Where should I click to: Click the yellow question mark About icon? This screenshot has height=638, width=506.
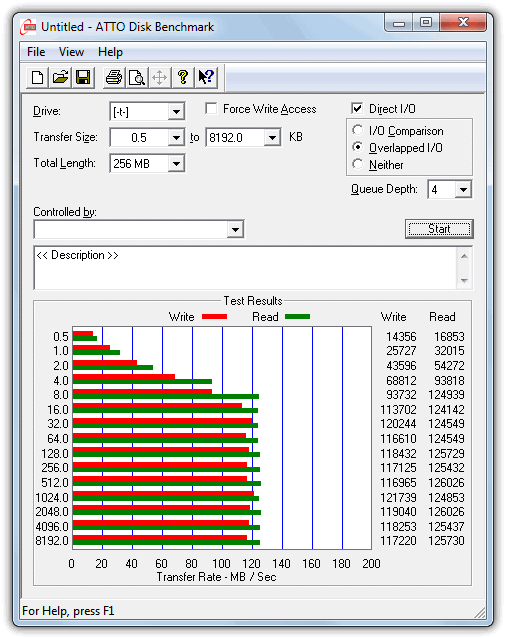pyautogui.click(x=183, y=77)
